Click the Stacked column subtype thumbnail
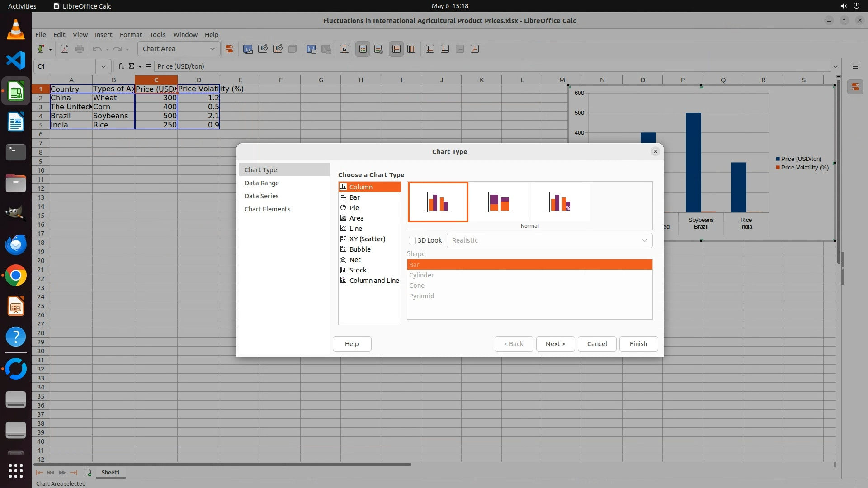The width and height of the screenshot is (868, 488). click(499, 202)
